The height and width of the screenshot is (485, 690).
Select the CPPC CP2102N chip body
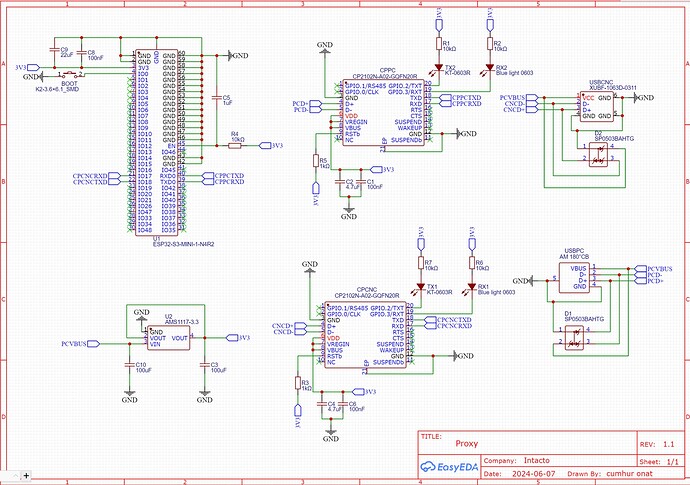383,112
